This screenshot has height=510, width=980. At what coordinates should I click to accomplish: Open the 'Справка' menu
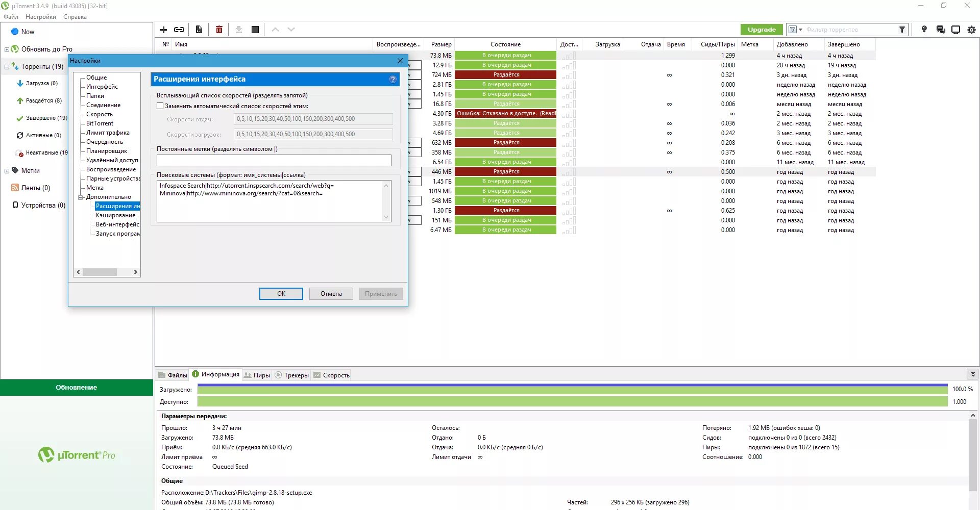[75, 17]
